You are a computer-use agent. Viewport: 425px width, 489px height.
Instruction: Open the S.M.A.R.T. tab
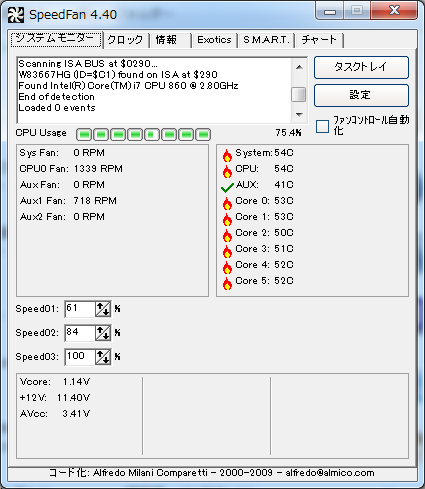coord(266,40)
